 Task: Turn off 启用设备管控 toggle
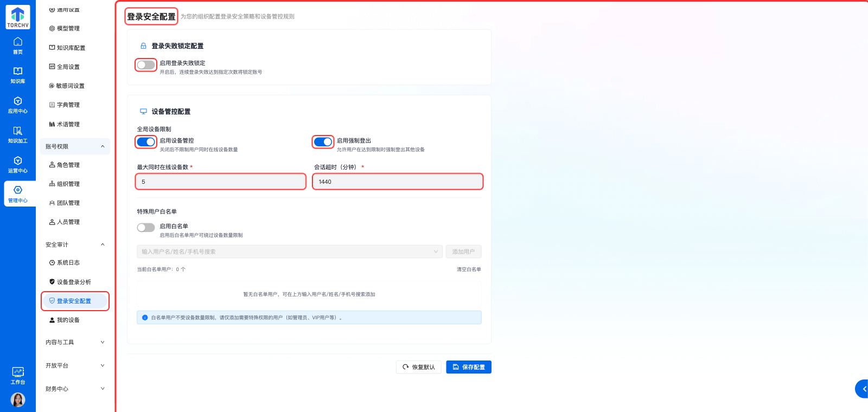click(x=146, y=142)
